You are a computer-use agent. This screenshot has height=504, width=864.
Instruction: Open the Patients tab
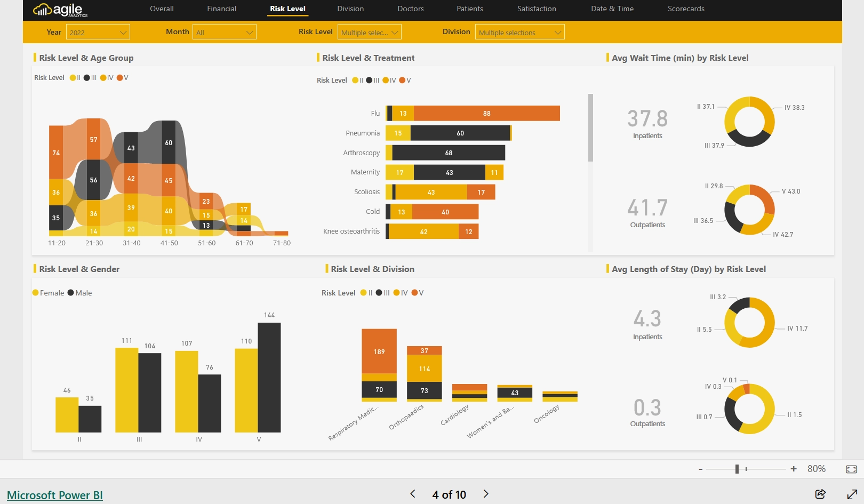click(470, 9)
